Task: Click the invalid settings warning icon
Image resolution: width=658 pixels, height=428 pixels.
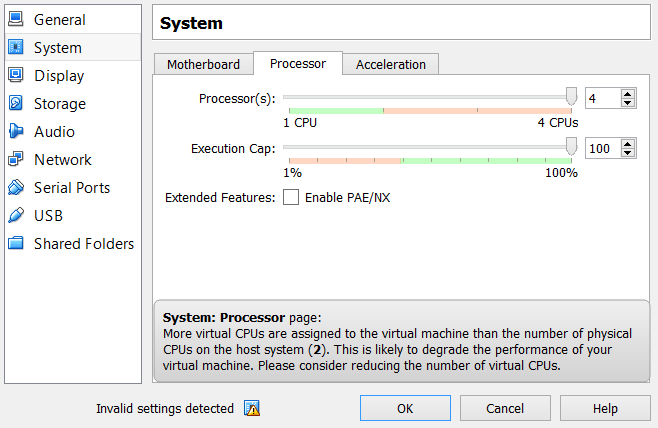Action: tap(252, 408)
